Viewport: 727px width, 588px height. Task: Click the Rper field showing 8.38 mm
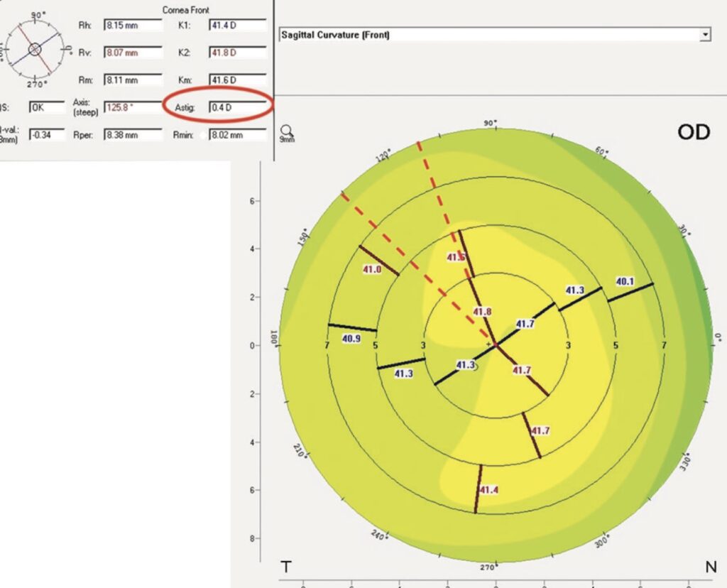coord(133,134)
